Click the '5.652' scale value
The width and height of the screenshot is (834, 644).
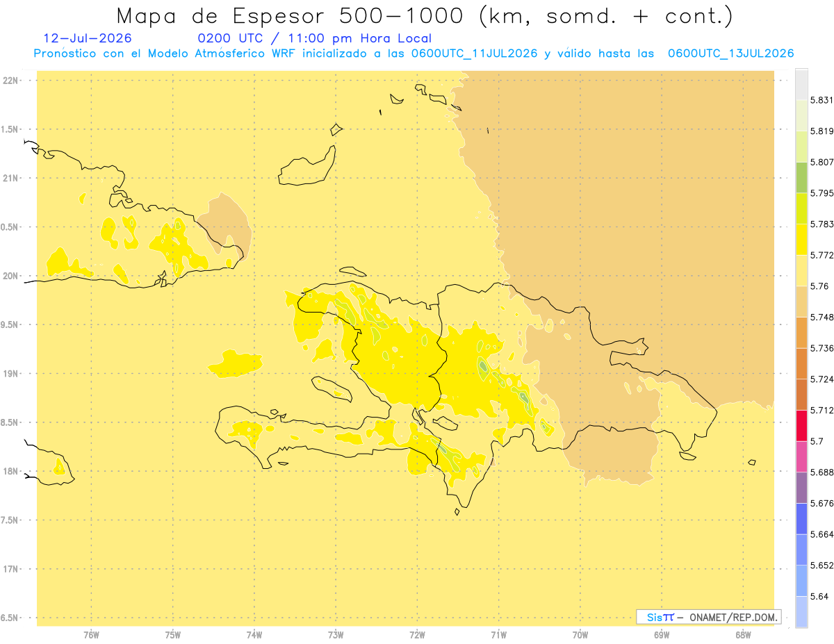click(821, 565)
